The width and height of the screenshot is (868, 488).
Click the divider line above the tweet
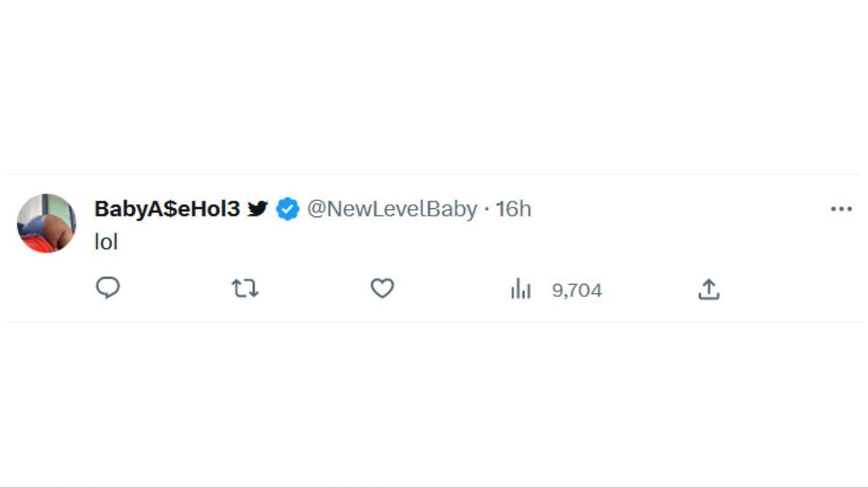pyautogui.click(x=434, y=174)
